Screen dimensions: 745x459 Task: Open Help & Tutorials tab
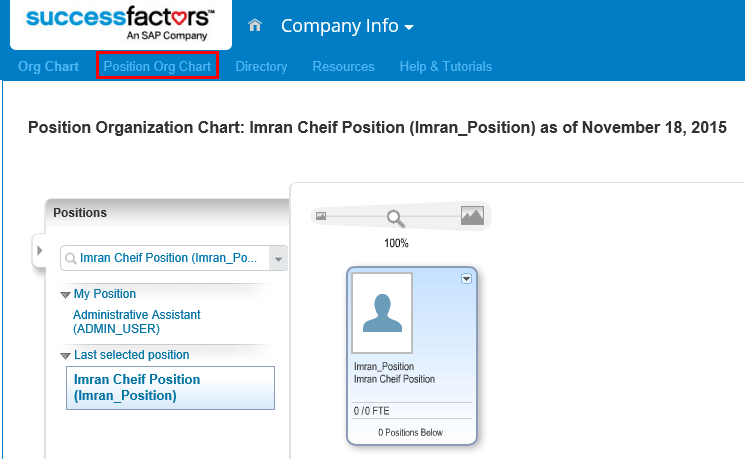[x=445, y=67]
